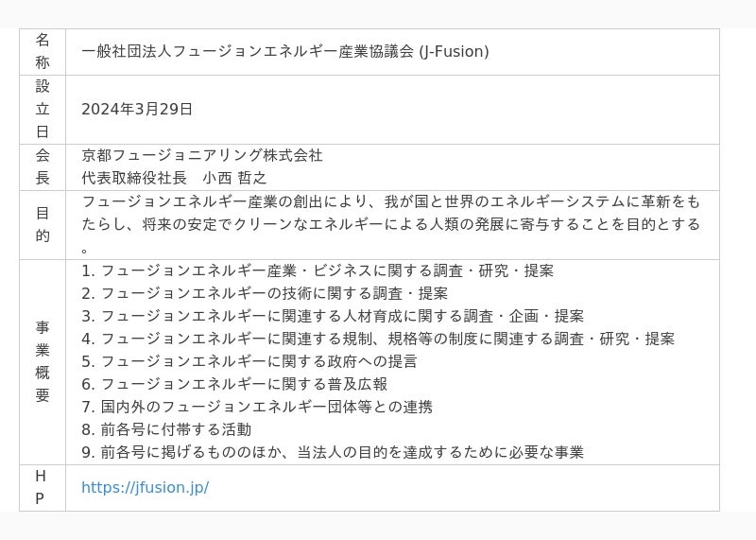Click the 会長 row header cell

tap(43, 166)
